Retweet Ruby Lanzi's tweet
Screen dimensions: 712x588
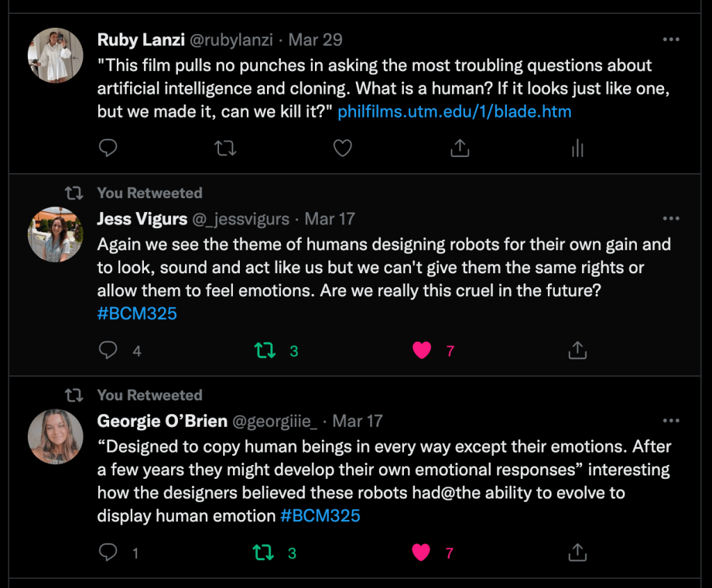tap(225, 148)
